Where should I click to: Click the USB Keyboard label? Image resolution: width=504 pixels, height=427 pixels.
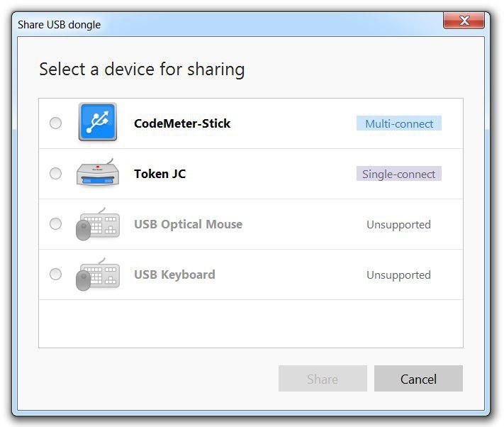(x=174, y=274)
